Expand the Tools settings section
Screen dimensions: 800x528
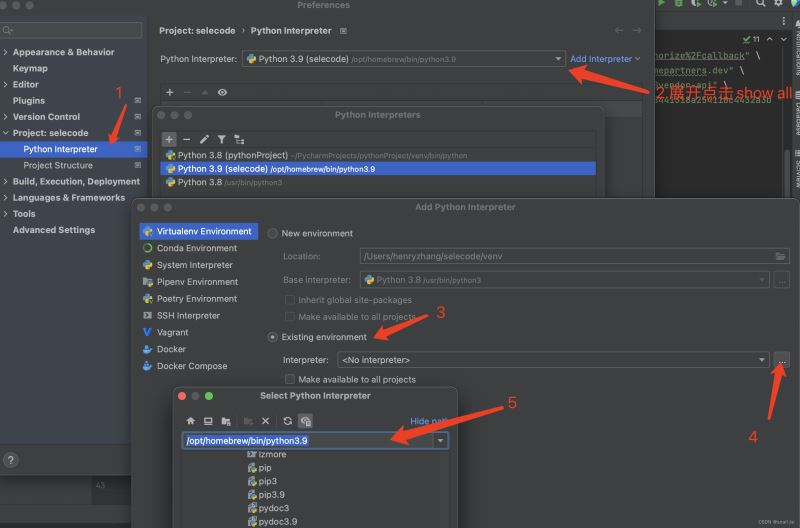(5, 214)
